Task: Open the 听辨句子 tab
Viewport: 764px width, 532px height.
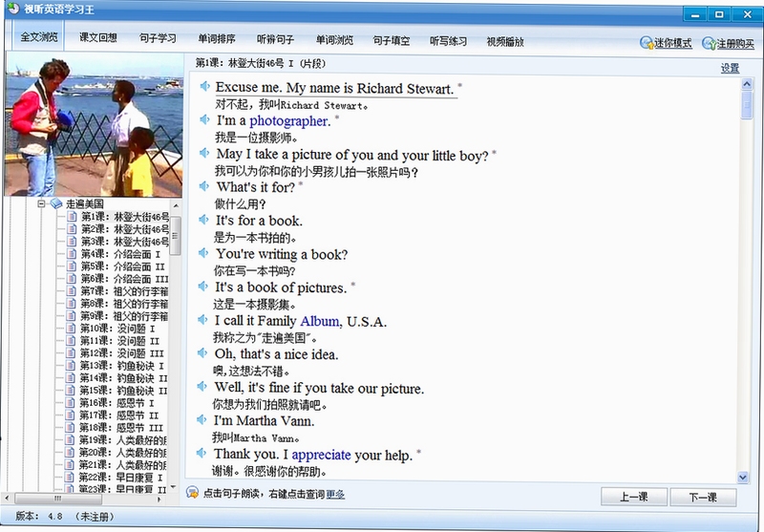Action: pyautogui.click(x=275, y=39)
